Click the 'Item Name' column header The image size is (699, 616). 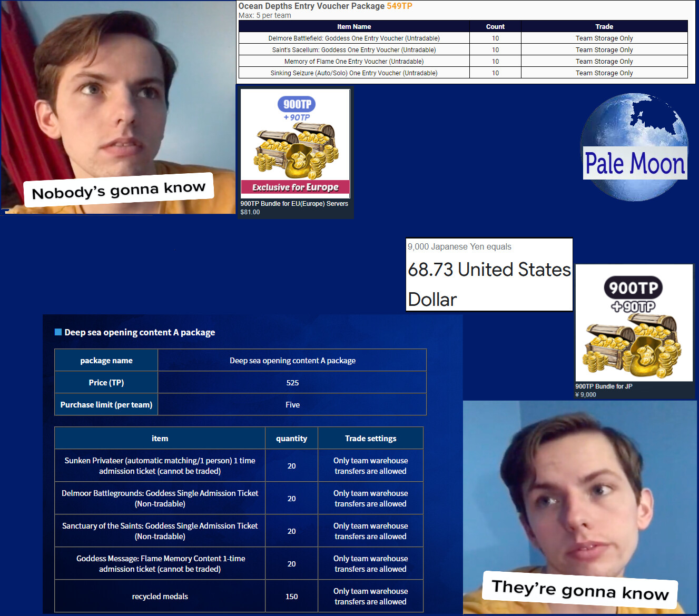(354, 27)
